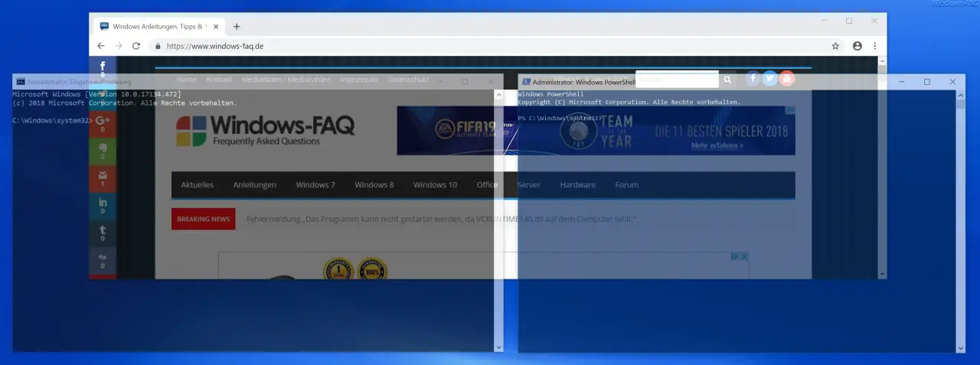Viewport: 980px width, 365px height.
Task: Click the BREAKING NEWS red label
Action: [x=204, y=219]
